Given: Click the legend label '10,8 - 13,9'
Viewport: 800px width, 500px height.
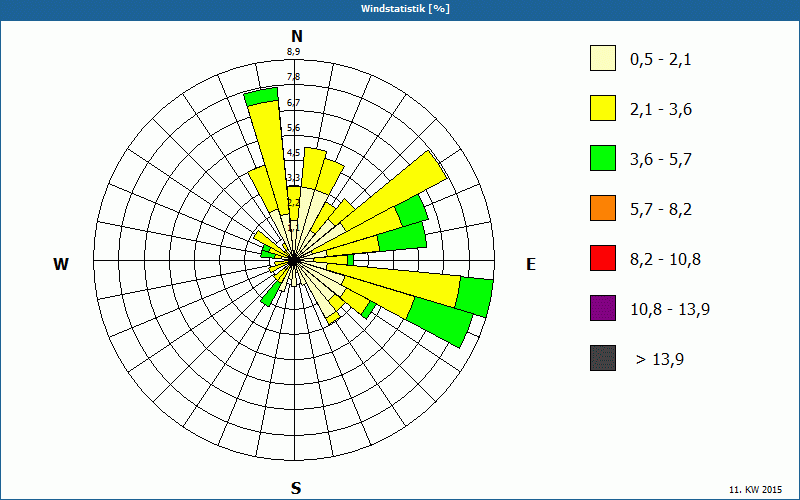Looking at the screenshot, I should point(670,310).
